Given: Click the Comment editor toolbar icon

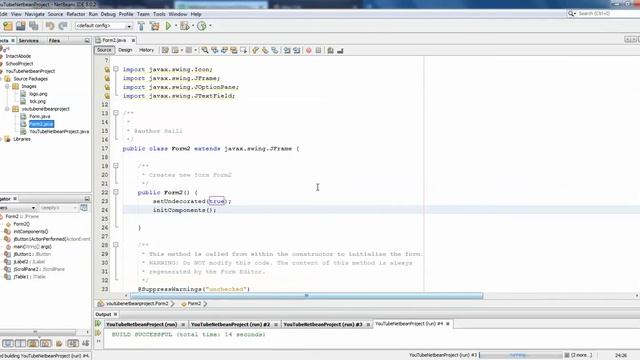Looking at the screenshot, I should coord(330,50).
